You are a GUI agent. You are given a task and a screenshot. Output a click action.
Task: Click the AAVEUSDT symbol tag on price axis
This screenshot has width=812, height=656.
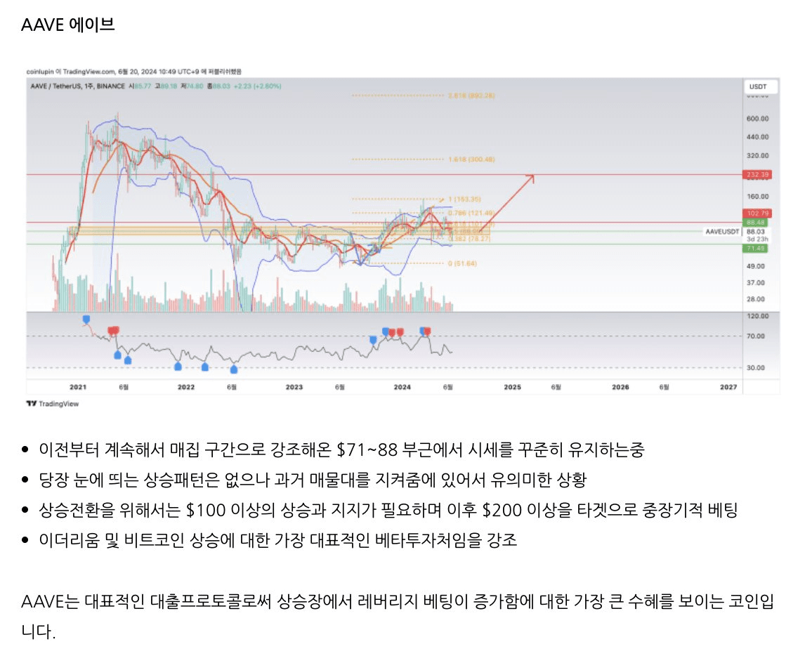722,232
